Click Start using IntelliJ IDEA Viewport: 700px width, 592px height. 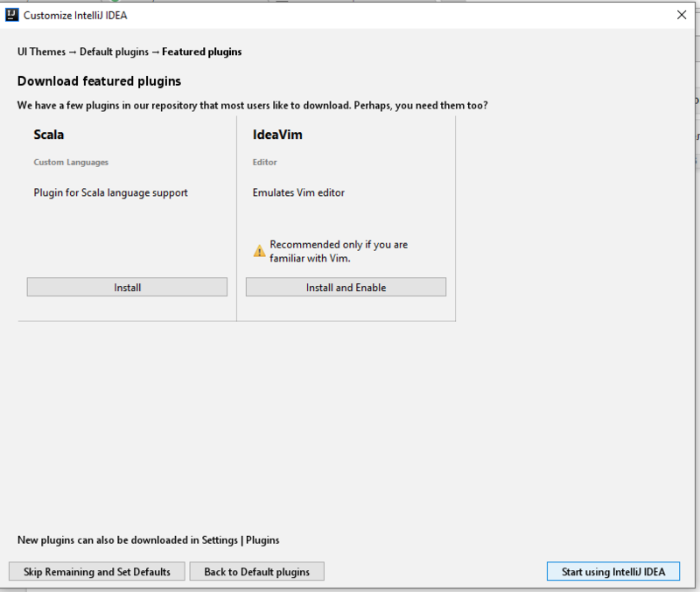point(613,572)
